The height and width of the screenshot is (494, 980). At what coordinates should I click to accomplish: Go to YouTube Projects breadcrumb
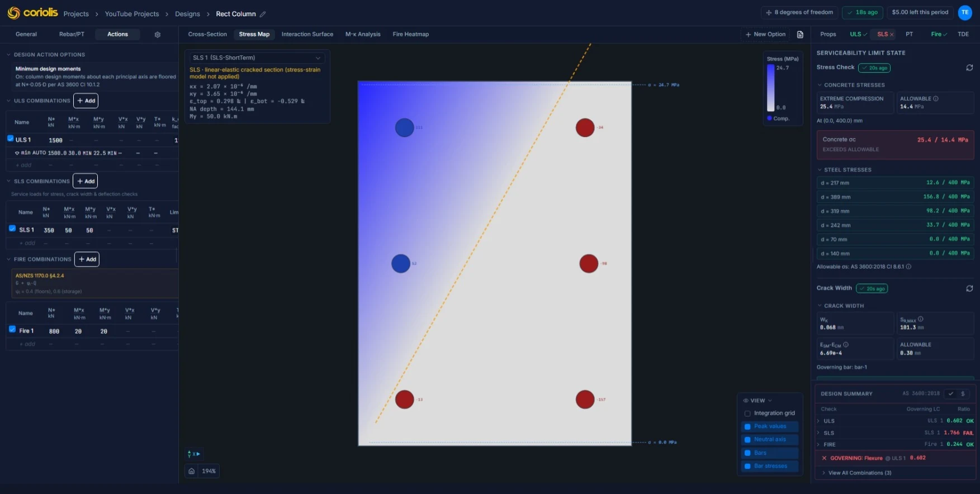pos(132,14)
